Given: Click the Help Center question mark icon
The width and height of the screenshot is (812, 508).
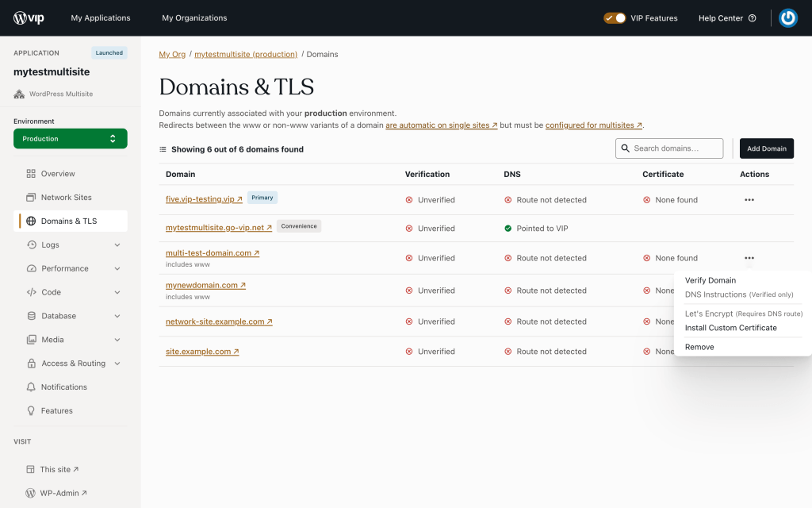Looking at the screenshot, I should tap(752, 18).
